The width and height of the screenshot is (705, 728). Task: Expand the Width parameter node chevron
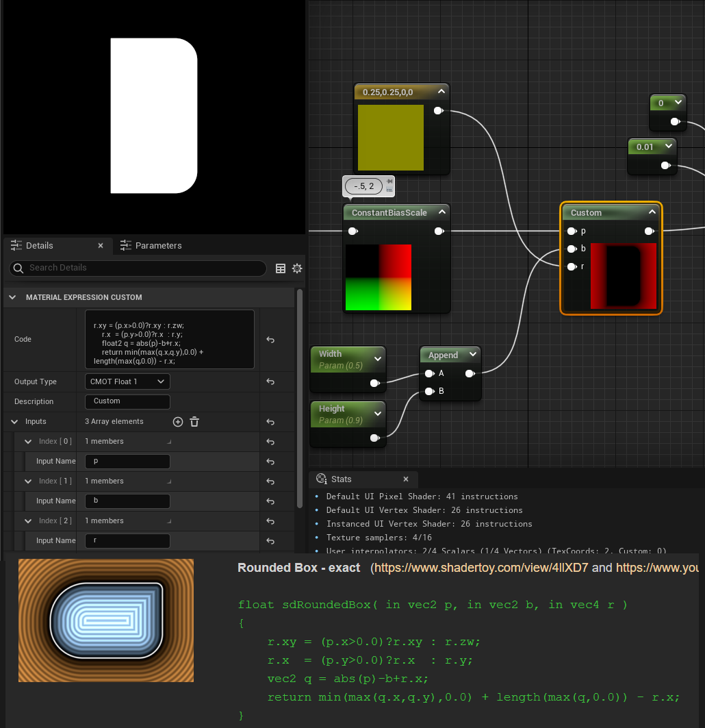[378, 359]
